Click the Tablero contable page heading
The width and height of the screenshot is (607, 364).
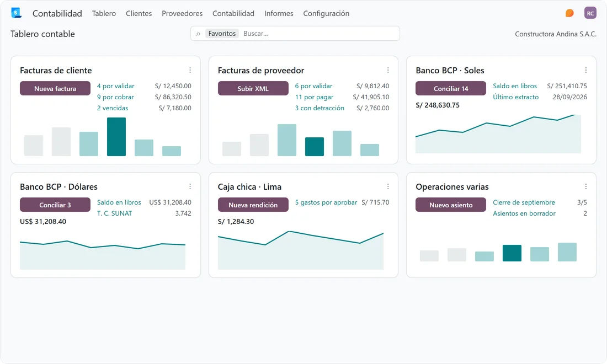coord(42,34)
